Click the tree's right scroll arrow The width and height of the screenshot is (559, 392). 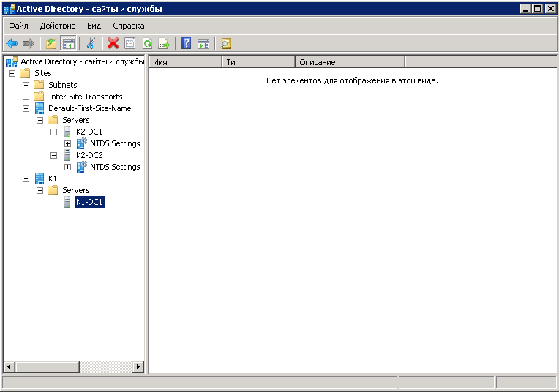pos(138,366)
